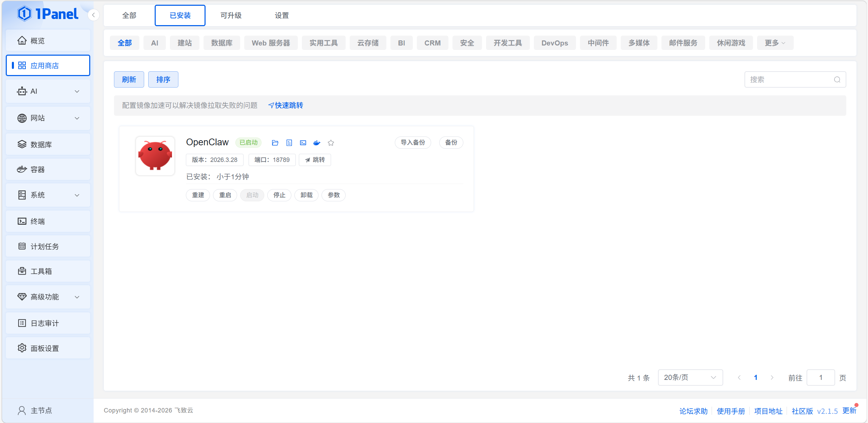Open the 20条/页 page size dropdown
Viewport: 868px width, 423px height.
pos(690,378)
